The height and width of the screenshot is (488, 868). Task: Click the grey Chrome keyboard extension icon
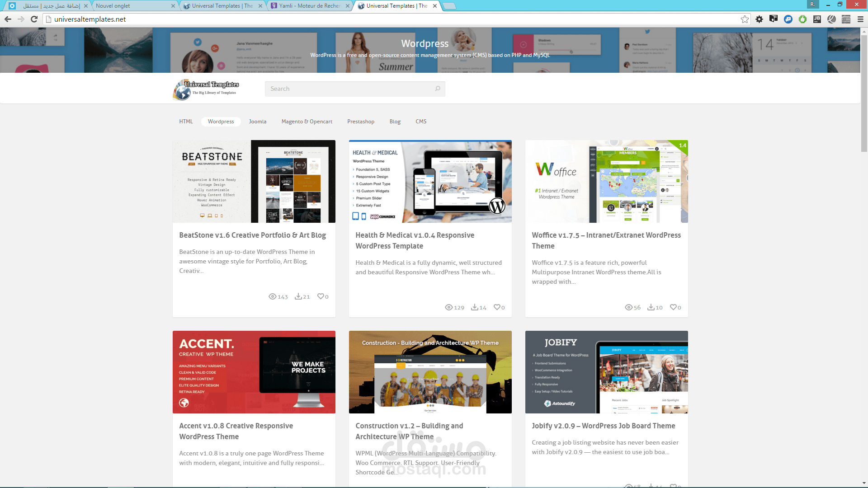click(x=846, y=19)
